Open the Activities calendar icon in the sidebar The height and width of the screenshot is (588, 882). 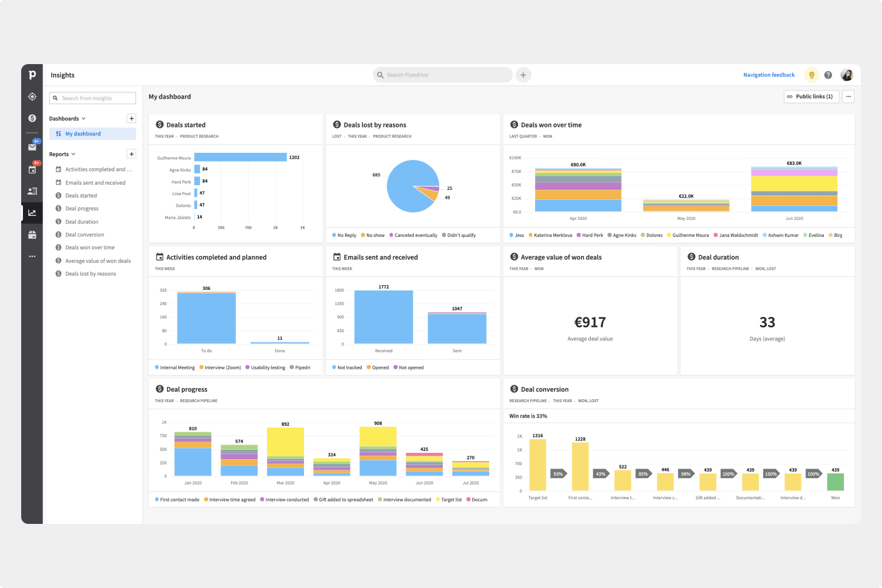coord(32,169)
